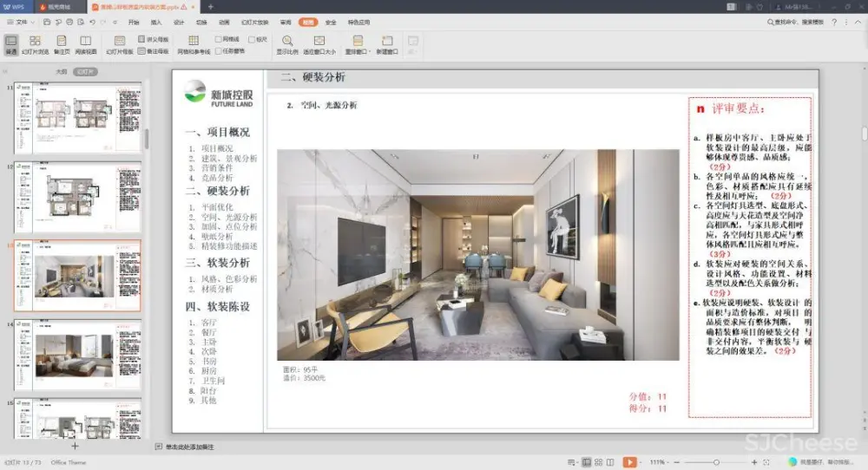The image size is (868, 470).
Task: Start slideshow from the status bar play button
Action: tap(629, 462)
